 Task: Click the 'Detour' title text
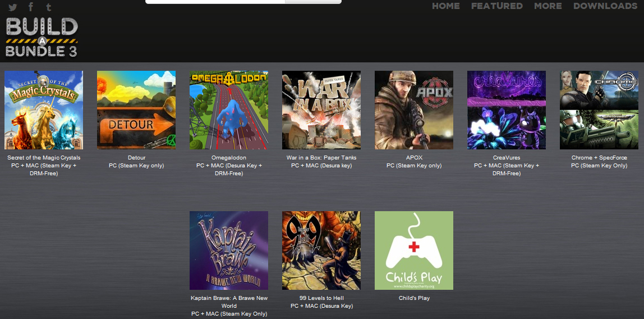(136, 158)
